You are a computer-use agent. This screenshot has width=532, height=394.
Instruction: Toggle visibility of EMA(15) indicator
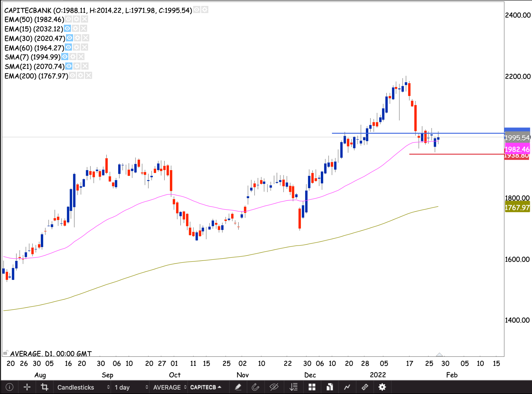[x=67, y=28]
